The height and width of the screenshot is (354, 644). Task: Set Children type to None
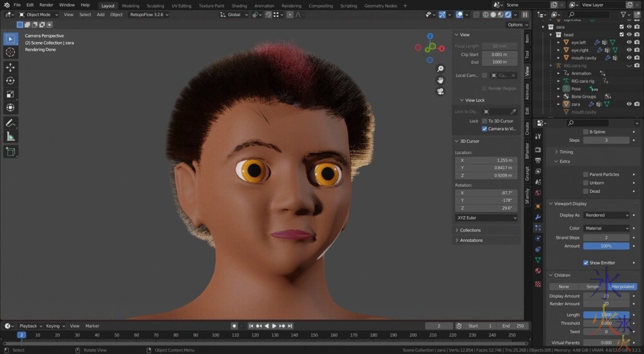(x=563, y=286)
